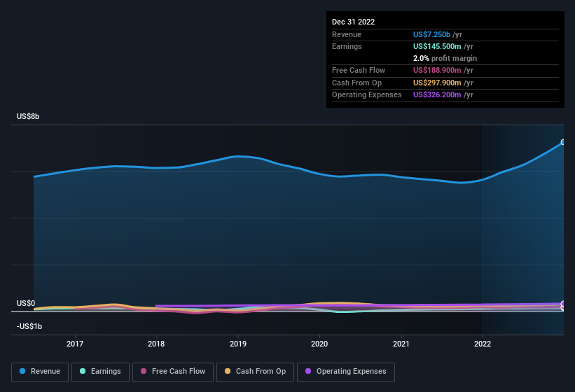The width and height of the screenshot is (575, 392).
Task: Click the US$297.900m cash from op value
Action: click(x=437, y=83)
